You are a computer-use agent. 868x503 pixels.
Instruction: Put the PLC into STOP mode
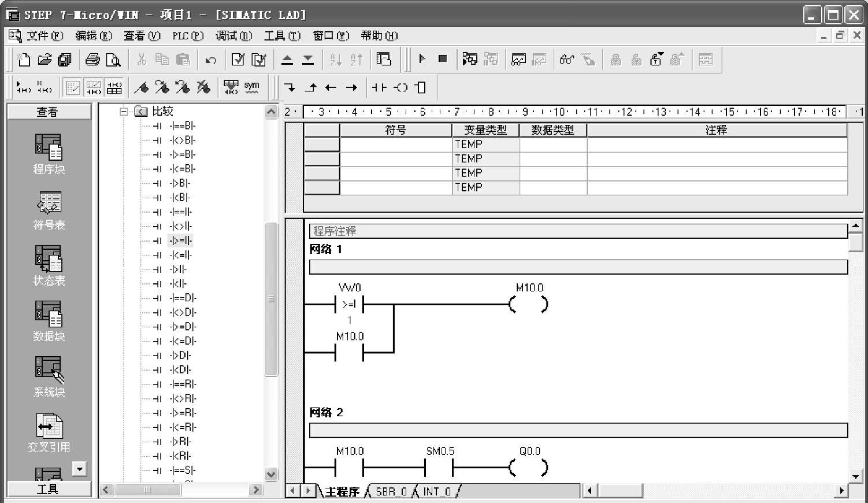tap(443, 59)
